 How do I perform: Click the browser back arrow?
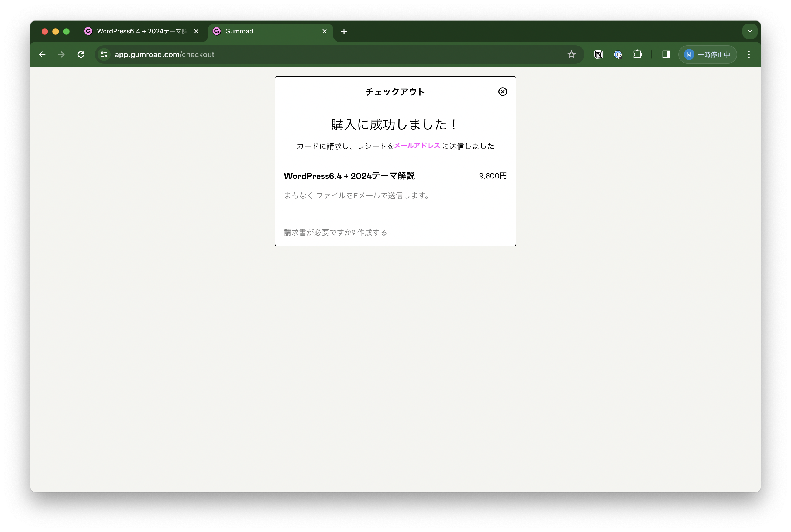pos(42,54)
